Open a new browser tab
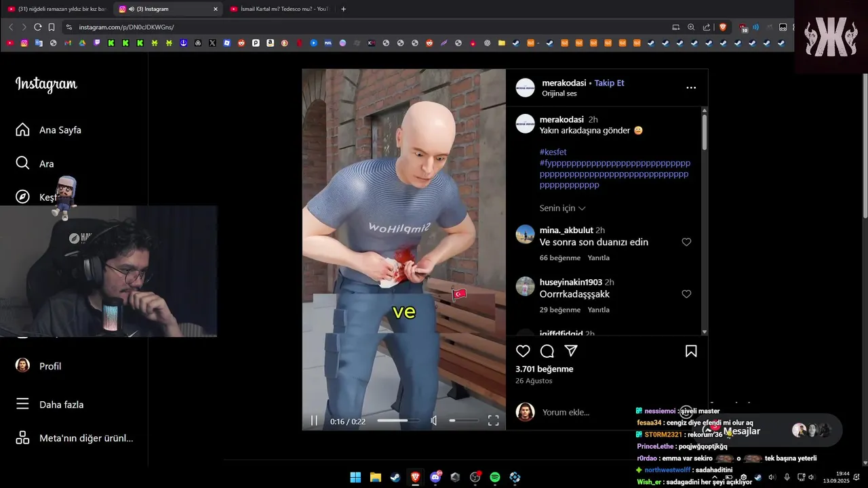The image size is (868, 488). (343, 9)
